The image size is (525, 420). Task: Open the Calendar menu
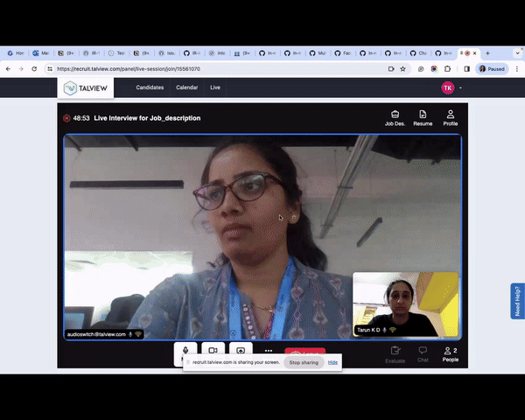coord(187,87)
